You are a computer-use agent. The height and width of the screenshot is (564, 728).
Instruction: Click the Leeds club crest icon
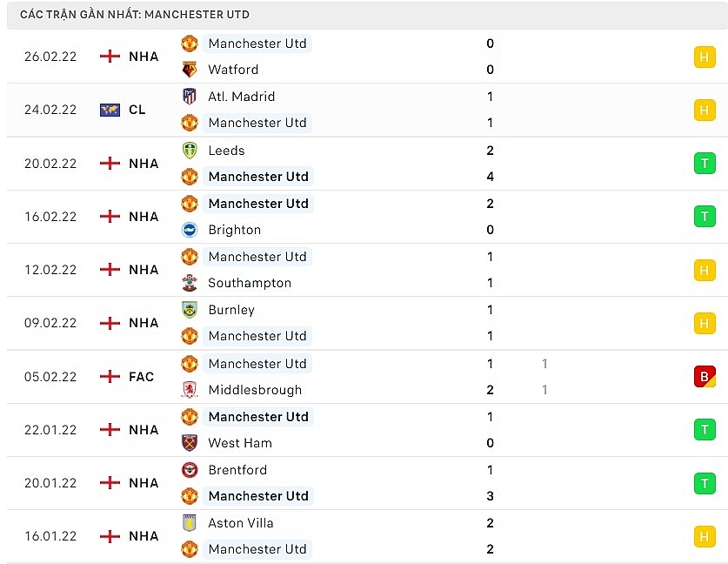[190, 151]
